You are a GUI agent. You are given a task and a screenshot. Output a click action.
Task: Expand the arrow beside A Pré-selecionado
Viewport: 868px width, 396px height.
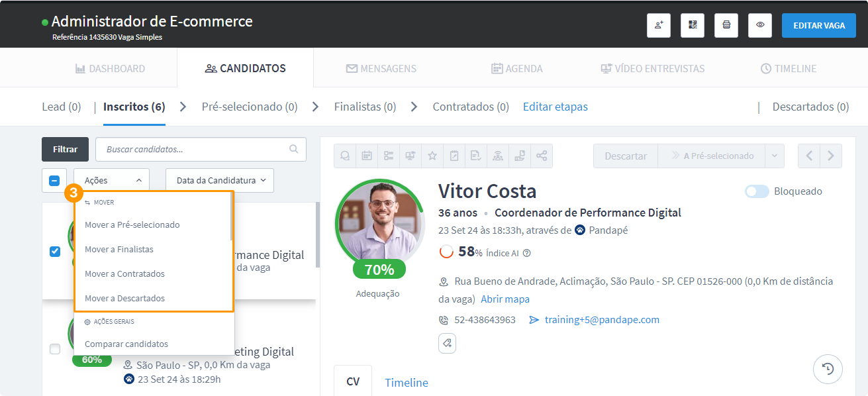click(x=774, y=156)
